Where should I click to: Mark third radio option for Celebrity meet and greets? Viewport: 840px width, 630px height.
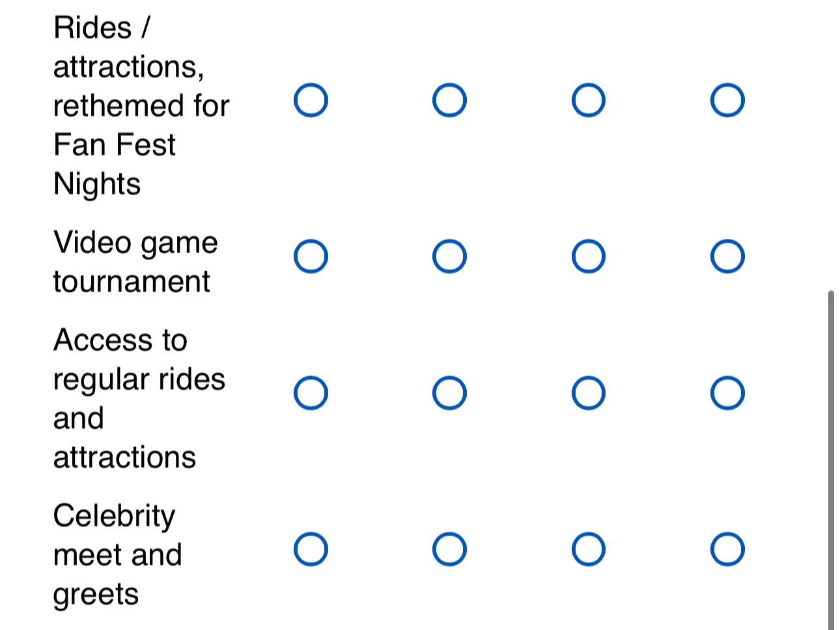589,549
